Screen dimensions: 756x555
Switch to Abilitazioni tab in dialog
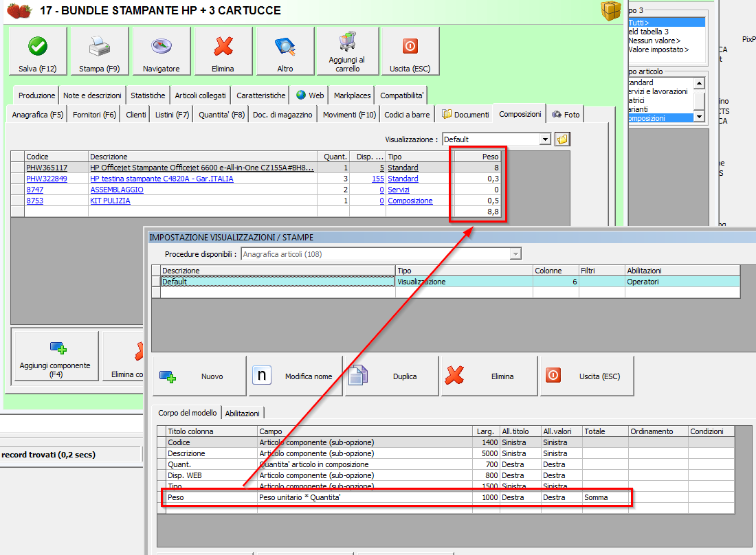pyautogui.click(x=242, y=414)
